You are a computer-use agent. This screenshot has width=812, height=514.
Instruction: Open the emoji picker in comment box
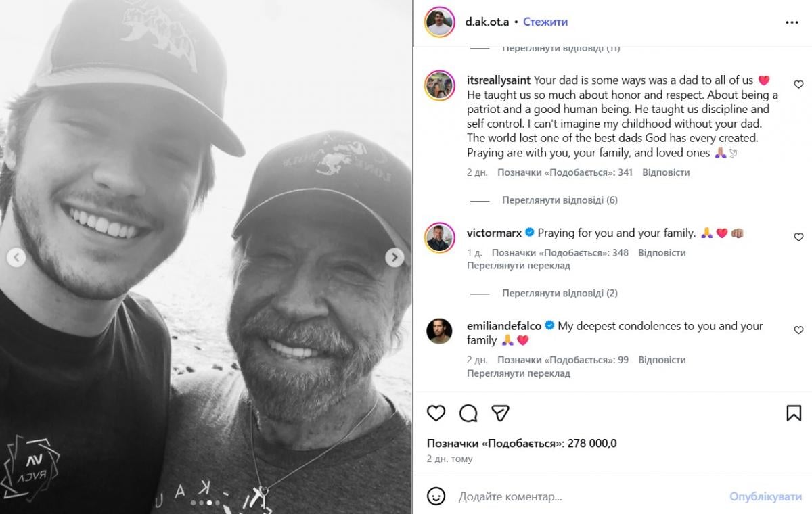pyautogui.click(x=437, y=496)
